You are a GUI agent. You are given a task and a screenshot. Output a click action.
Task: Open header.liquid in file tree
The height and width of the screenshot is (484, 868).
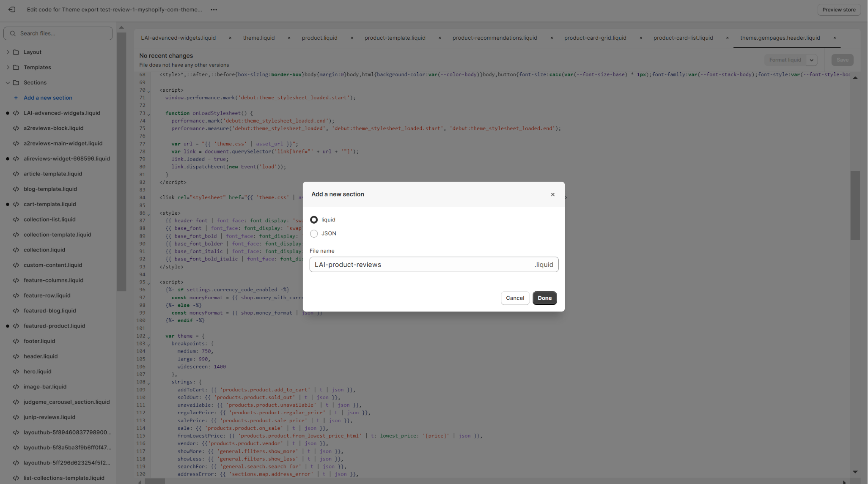point(41,356)
